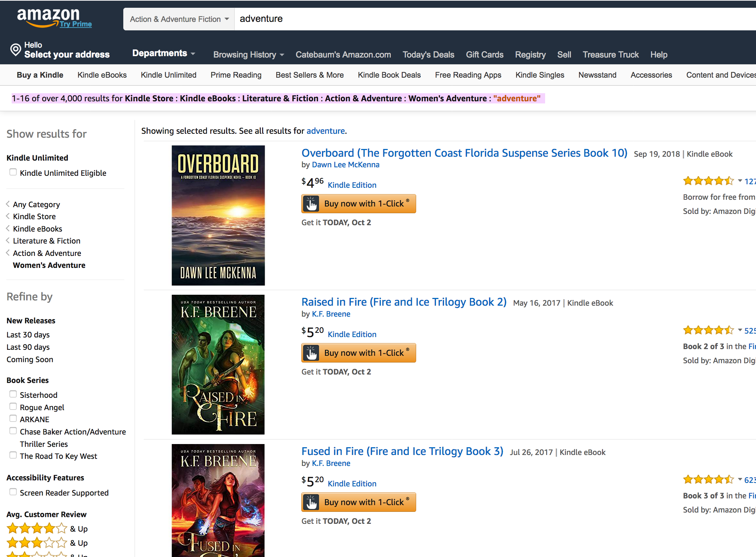Click 1-Click hand icon for Fused in Fire
The width and height of the screenshot is (756, 557).
pos(311,502)
